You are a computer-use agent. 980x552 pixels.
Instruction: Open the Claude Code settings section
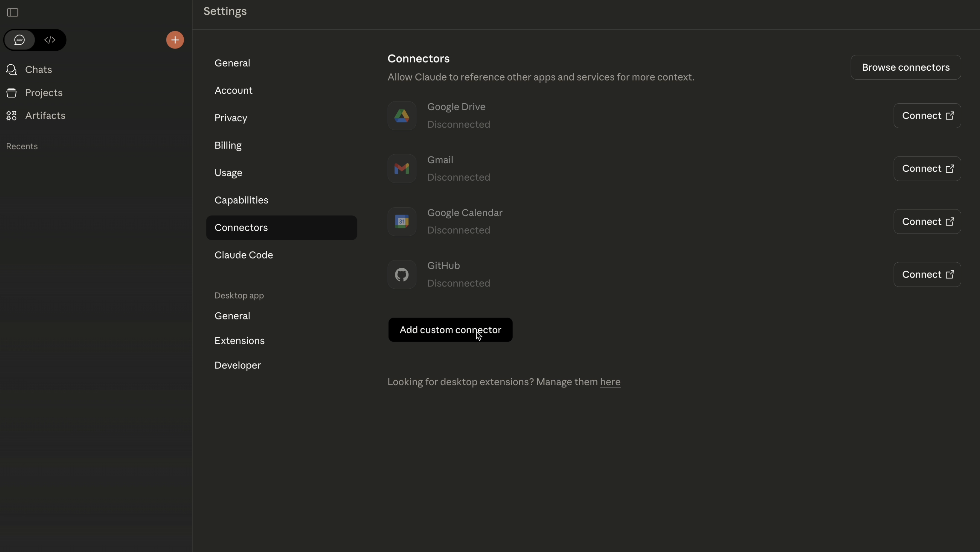point(244,255)
